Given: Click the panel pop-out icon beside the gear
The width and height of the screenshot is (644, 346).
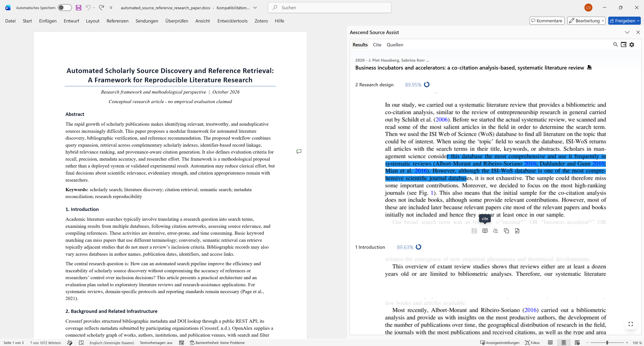Looking at the screenshot, I should [x=624, y=45].
